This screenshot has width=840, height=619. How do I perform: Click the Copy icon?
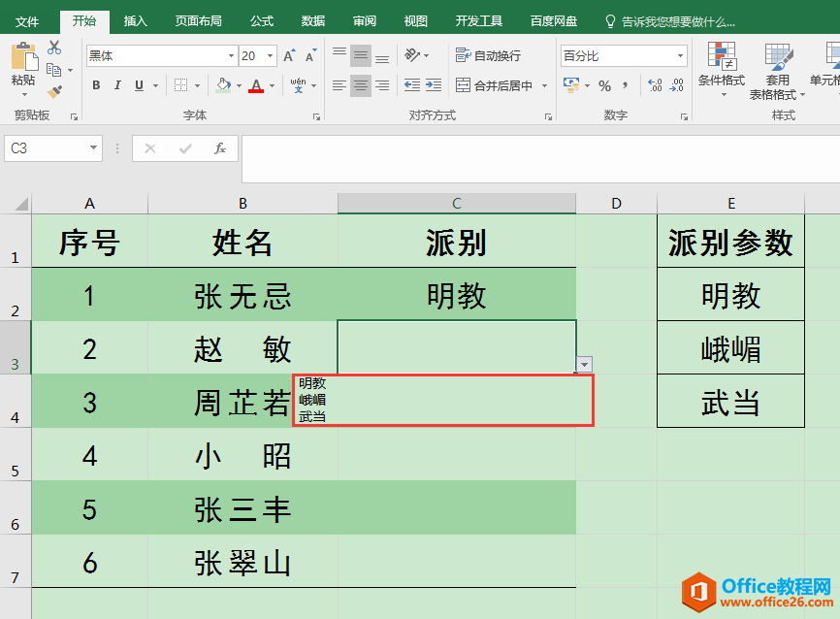[x=53, y=70]
